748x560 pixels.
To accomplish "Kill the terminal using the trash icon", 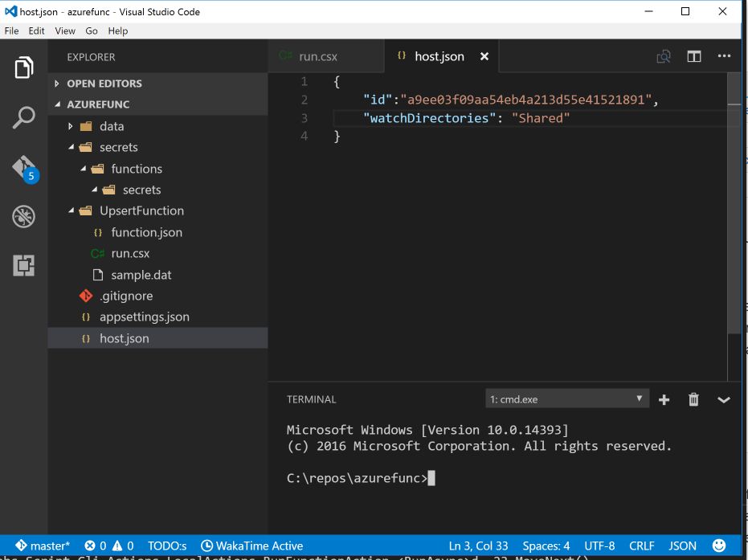I will click(693, 399).
